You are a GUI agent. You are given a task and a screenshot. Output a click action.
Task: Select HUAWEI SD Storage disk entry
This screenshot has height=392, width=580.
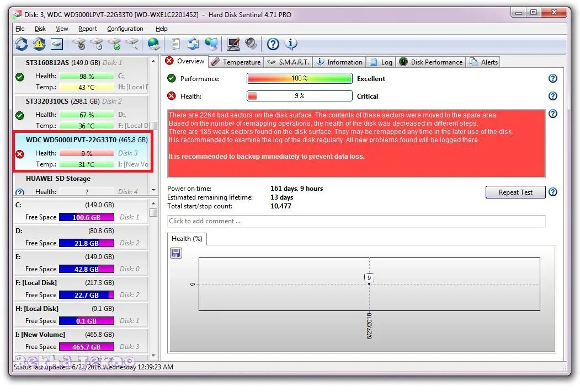(x=81, y=184)
